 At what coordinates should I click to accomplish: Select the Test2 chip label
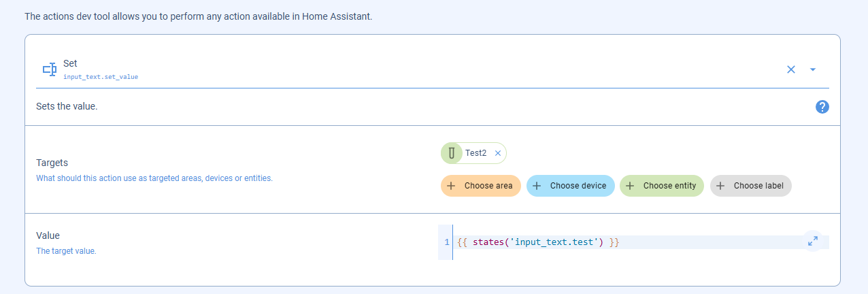coord(476,153)
